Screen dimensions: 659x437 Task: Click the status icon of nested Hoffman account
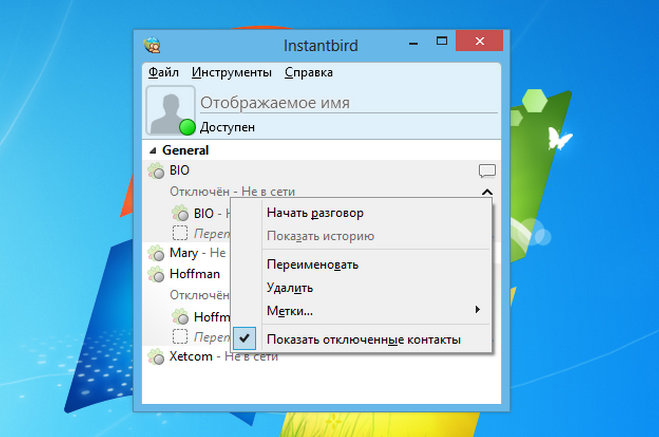[180, 316]
